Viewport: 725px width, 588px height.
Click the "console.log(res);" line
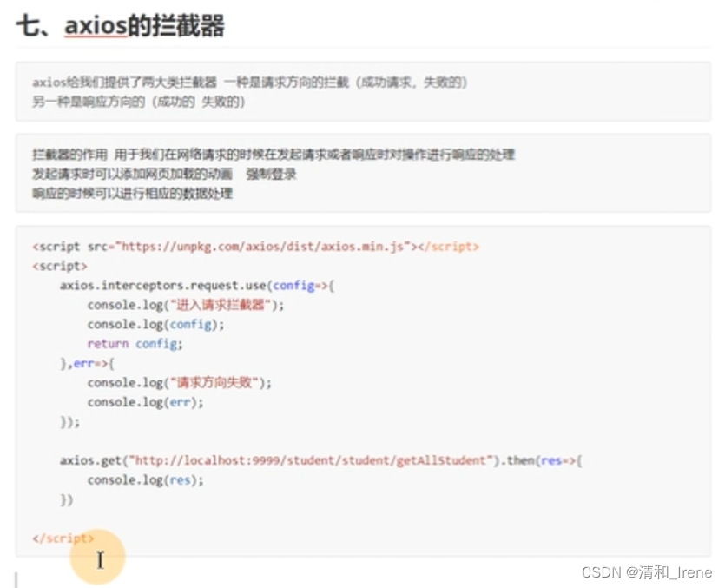click(x=146, y=480)
